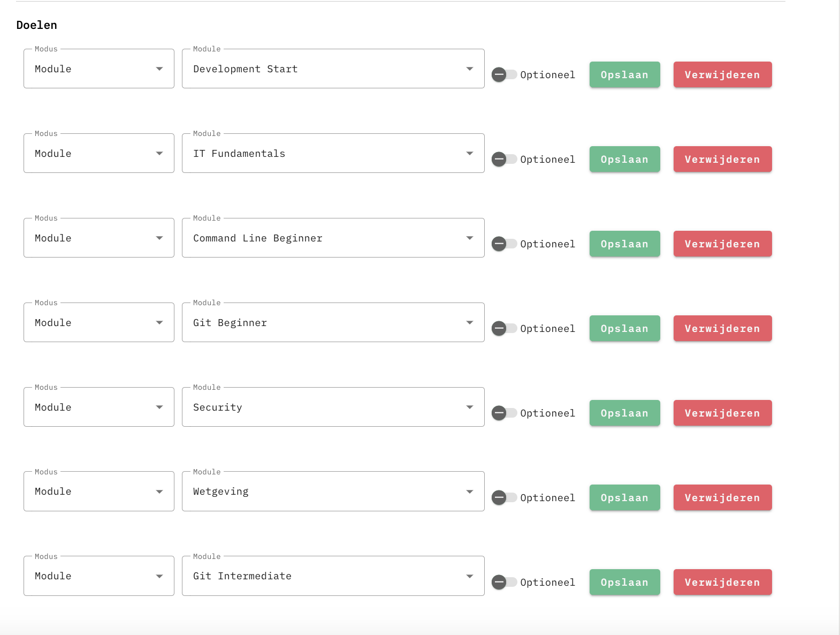Click Verwijderen for Wetgeving
Viewport: 840px width, 635px height.
click(x=723, y=497)
